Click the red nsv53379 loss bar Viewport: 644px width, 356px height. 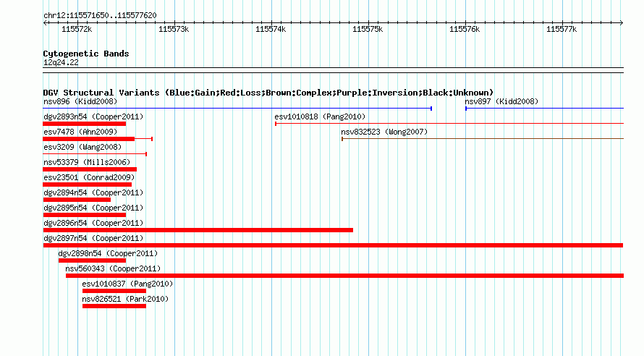(x=90, y=169)
